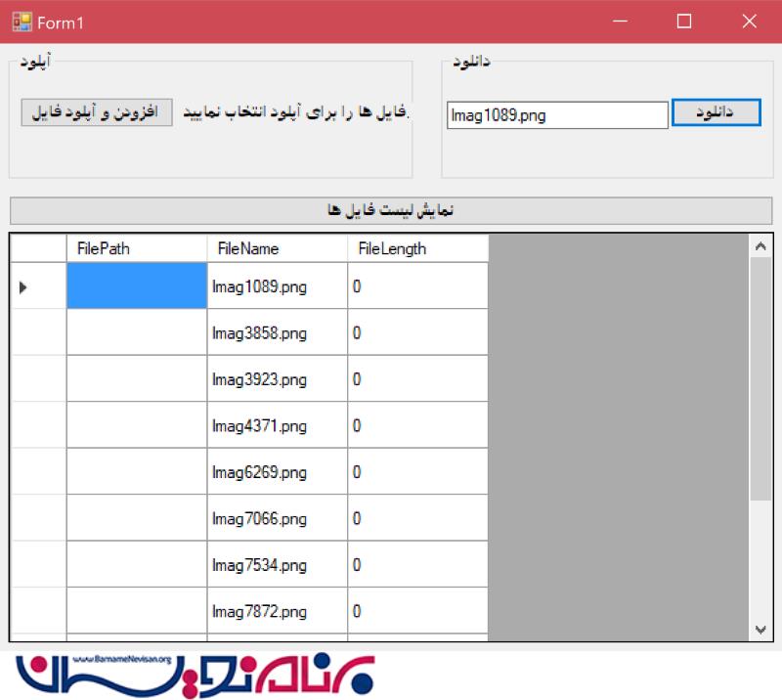Image resolution: width=782 pixels, height=700 pixels.
Task: Maximize the Form1 window
Action: (684, 22)
